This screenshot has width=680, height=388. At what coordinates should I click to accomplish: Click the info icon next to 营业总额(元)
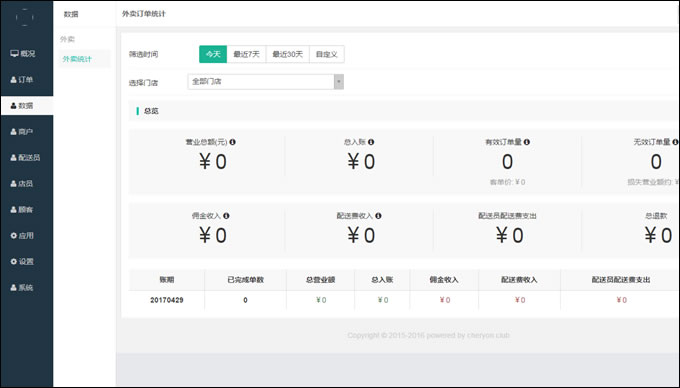point(232,142)
